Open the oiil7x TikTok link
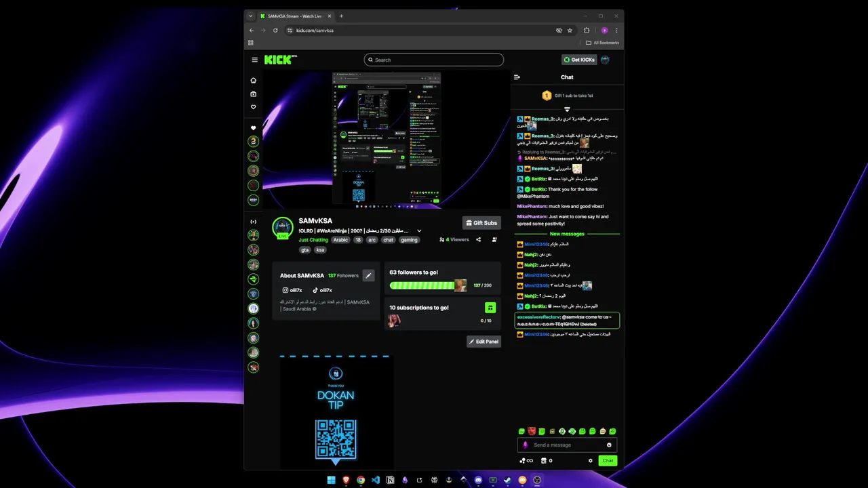 [322, 290]
